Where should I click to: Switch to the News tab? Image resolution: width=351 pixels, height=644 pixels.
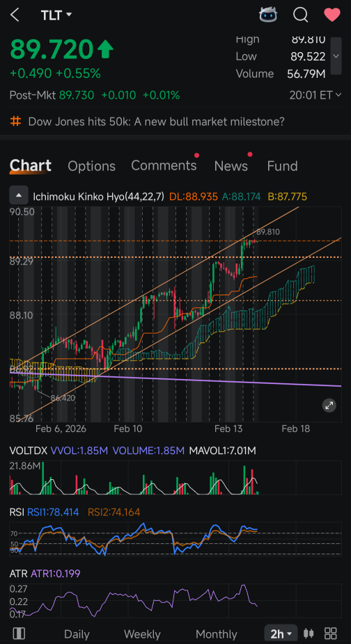coord(231,166)
